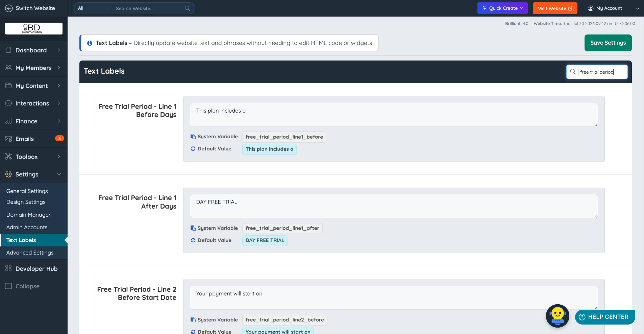
Task: Reset to default value 'Your payment will start on'
Action: pos(278,331)
